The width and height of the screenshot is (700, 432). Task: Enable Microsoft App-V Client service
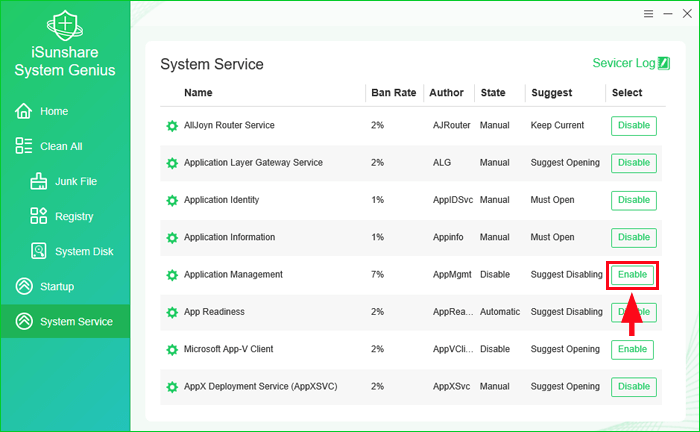[x=632, y=349]
